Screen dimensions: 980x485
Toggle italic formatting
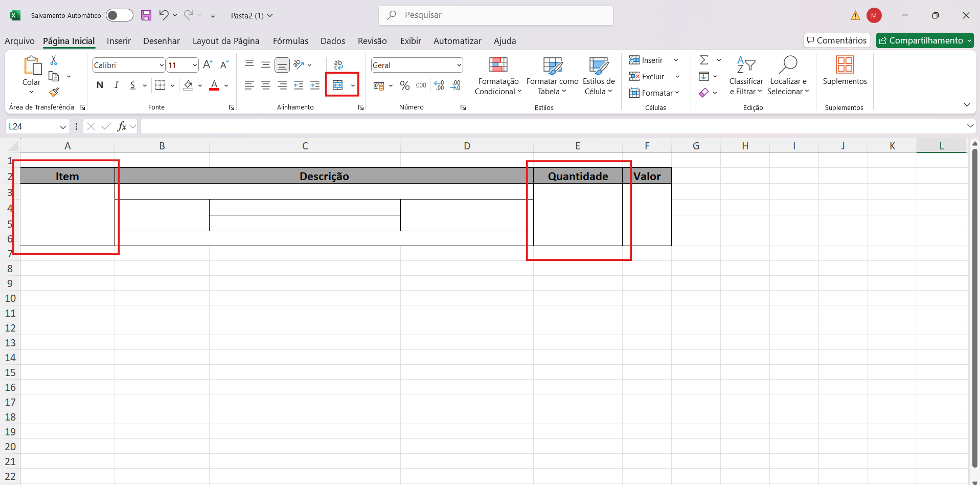point(117,85)
